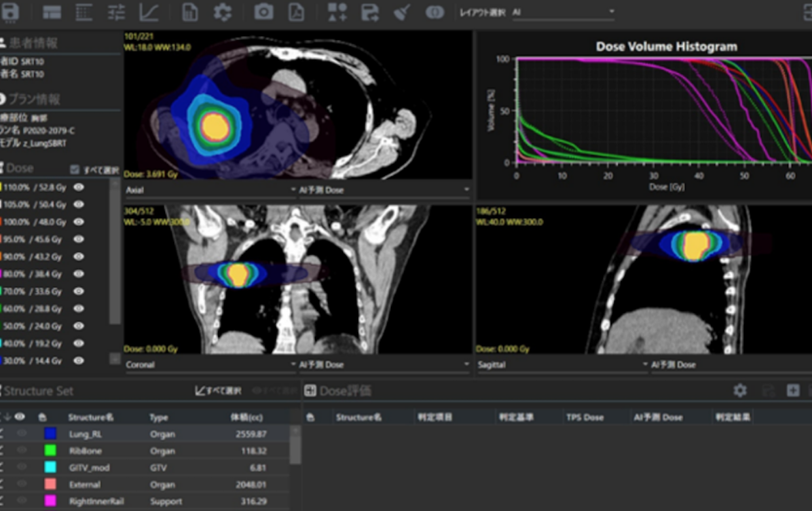The width and height of the screenshot is (812, 511).
Task: Click the broom clear icon in toolbar
Action: [401, 12]
